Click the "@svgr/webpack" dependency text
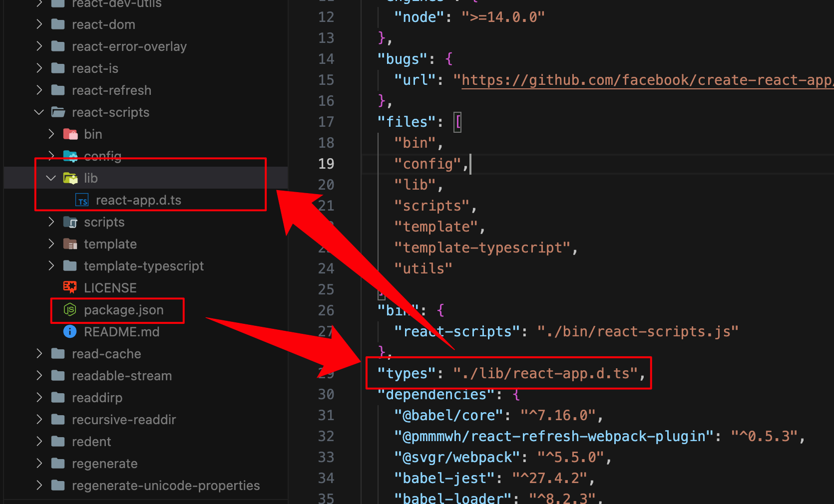 457,458
